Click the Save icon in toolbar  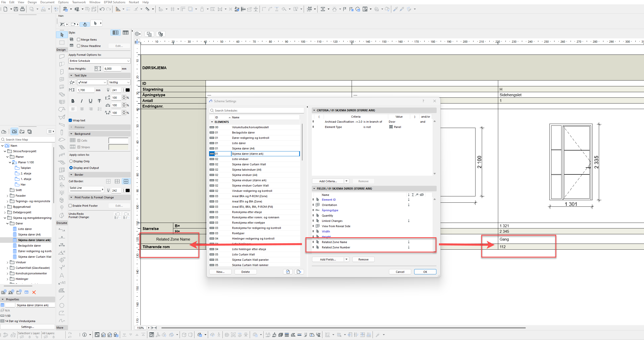(16, 9)
